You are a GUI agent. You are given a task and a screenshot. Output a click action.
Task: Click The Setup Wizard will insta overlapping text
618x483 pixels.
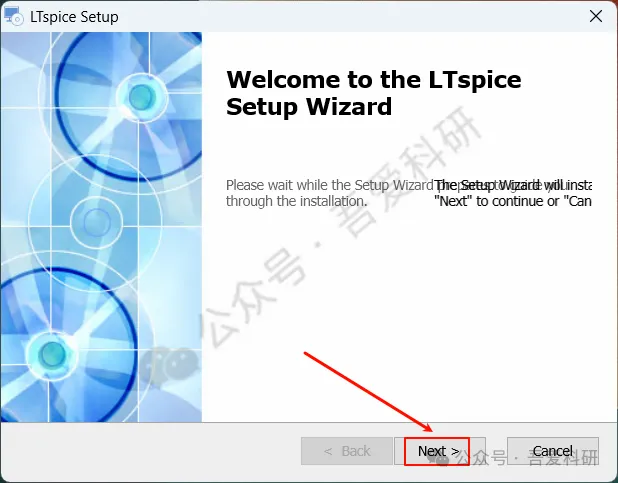click(x=512, y=185)
